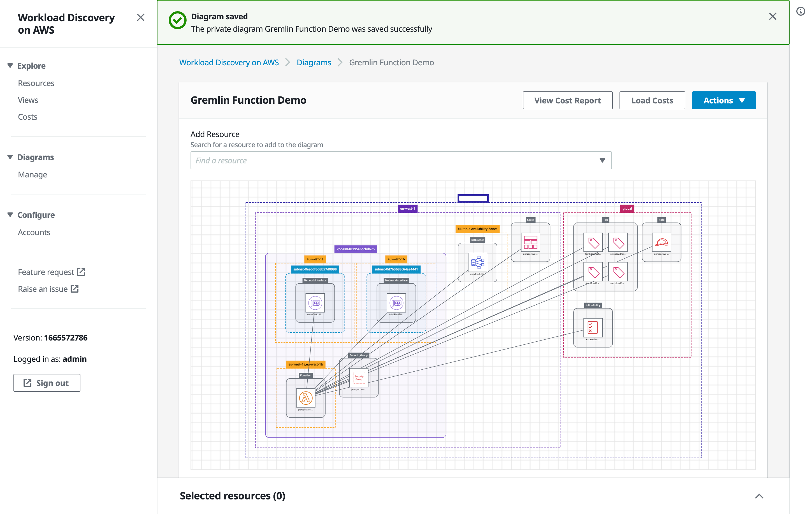Click the DBCluster workload-dis node
812x514 pixels.
tap(477, 262)
